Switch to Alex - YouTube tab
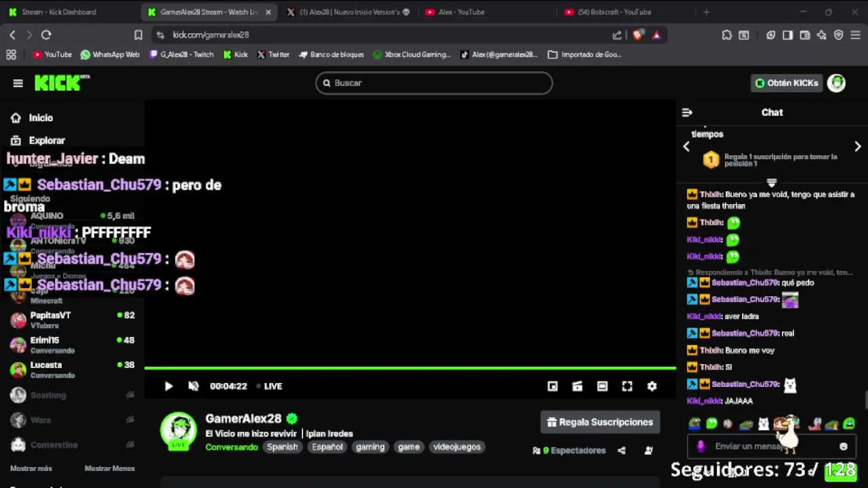This screenshot has height=488, width=868. pyautogui.click(x=486, y=12)
